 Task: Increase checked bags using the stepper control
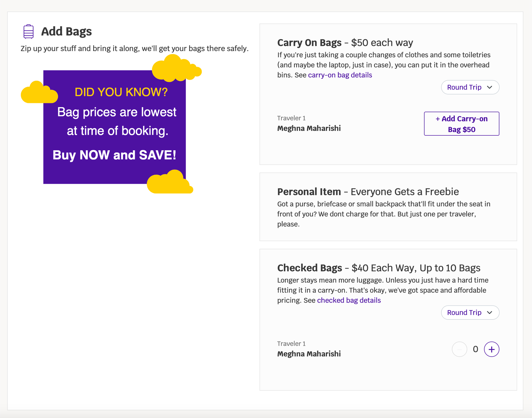[x=492, y=349]
